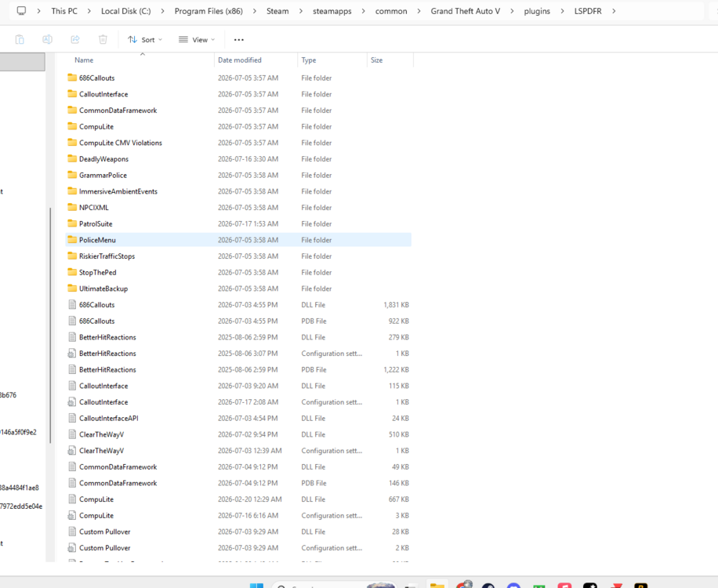Click the CompuLite CMV Violations folder icon
The width and height of the screenshot is (718, 588).
(72, 143)
